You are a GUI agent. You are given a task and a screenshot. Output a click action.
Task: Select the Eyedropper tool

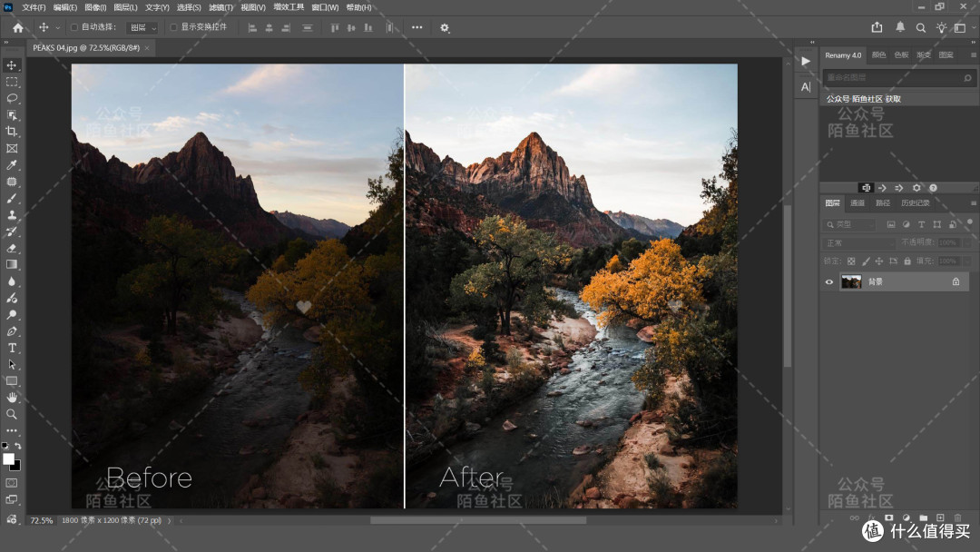[x=12, y=165]
